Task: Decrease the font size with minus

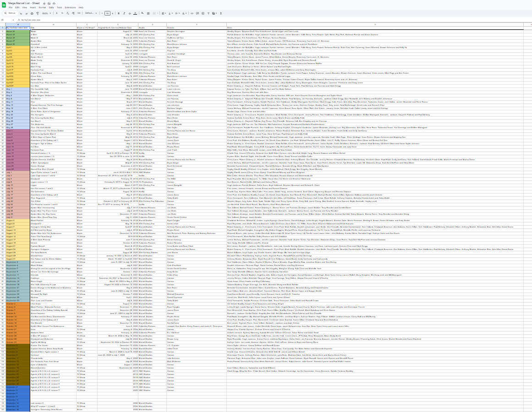Action: [102, 13]
